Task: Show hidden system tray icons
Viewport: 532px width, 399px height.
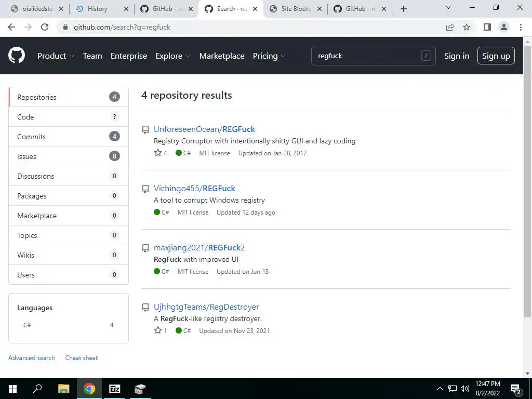Action: coord(440,389)
